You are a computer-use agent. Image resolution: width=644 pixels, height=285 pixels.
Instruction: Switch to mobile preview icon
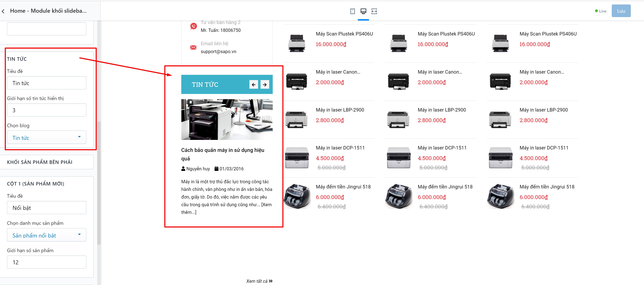(352, 11)
